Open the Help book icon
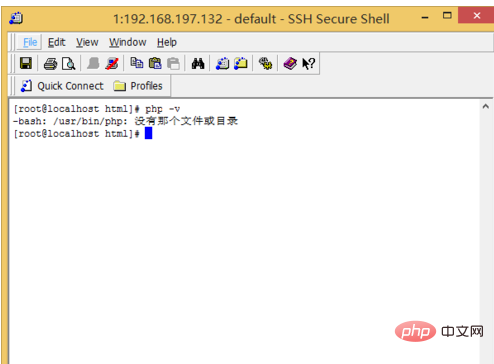 pyautogui.click(x=290, y=63)
